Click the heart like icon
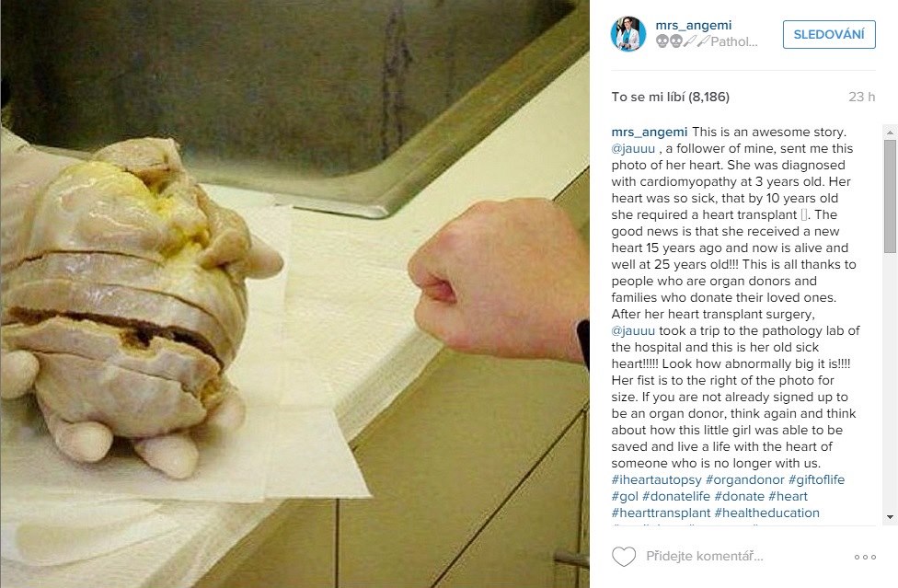The width and height of the screenshot is (898, 588). pyautogui.click(x=624, y=556)
